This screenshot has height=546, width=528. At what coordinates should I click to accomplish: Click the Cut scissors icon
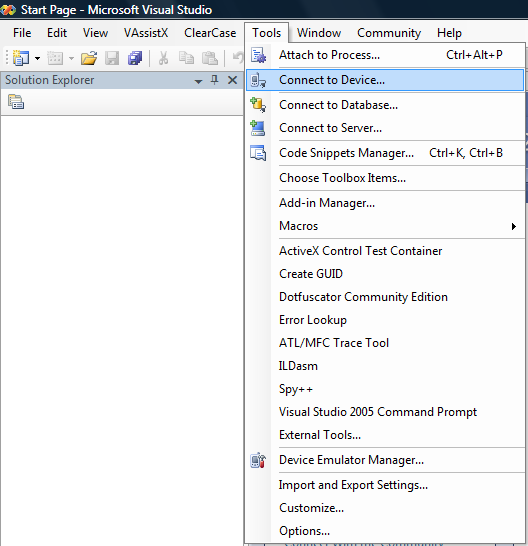pos(163,58)
